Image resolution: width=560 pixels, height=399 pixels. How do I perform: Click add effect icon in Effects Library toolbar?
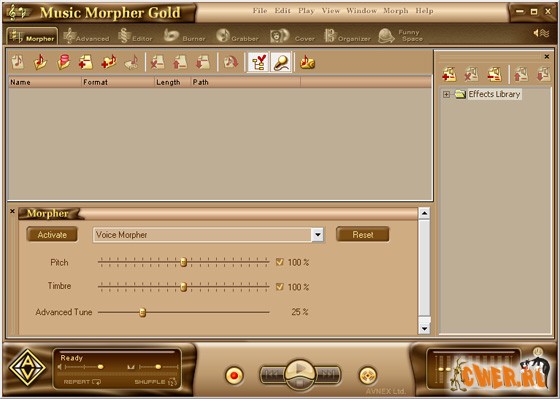click(449, 74)
